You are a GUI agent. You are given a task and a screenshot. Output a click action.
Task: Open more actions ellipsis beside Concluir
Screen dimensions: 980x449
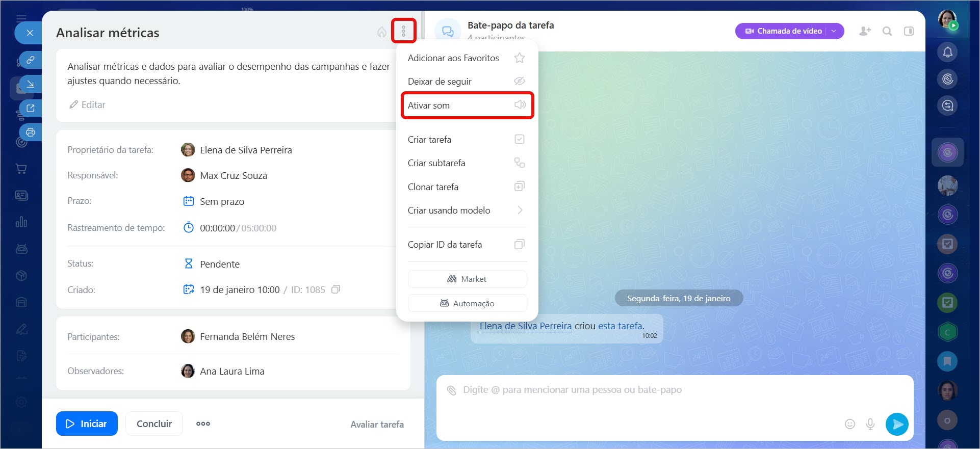point(203,424)
